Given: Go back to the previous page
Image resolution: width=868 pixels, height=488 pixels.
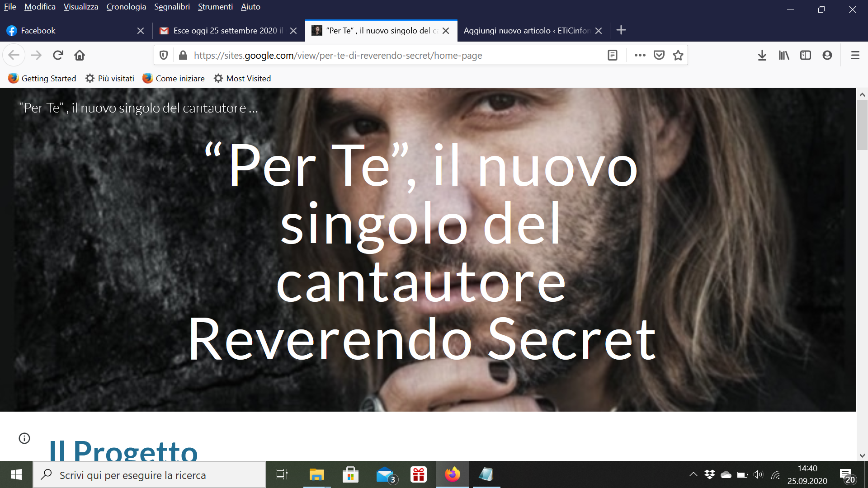Looking at the screenshot, I should click(14, 55).
